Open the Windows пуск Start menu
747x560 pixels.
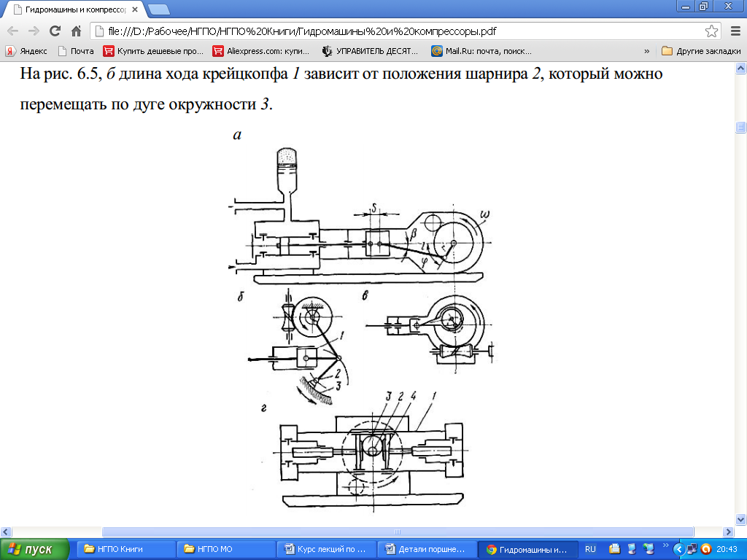pos(34,549)
